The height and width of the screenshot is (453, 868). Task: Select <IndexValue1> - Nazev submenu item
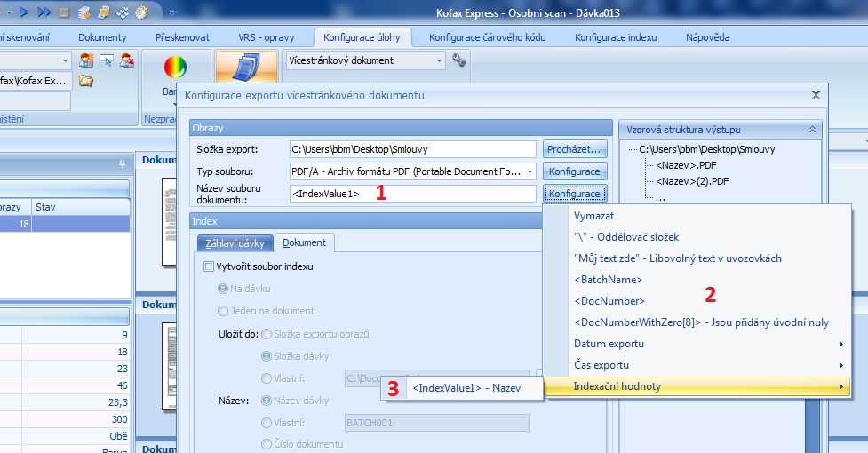(466, 388)
